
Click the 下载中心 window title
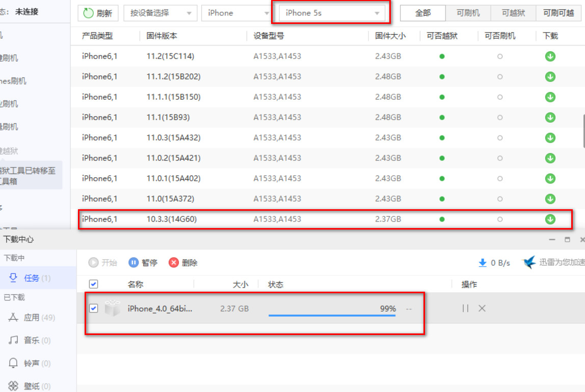pyautogui.click(x=18, y=239)
